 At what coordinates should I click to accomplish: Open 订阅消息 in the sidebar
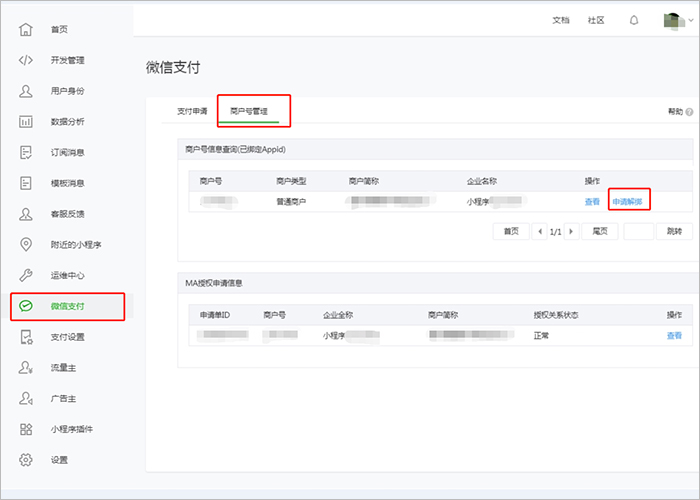(x=67, y=152)
